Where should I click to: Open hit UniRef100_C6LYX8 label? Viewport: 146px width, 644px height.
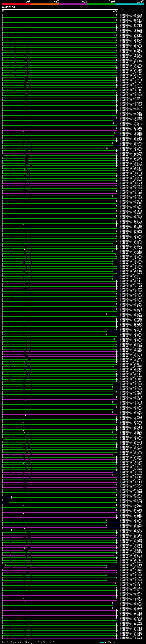click(x=131, y=15)
